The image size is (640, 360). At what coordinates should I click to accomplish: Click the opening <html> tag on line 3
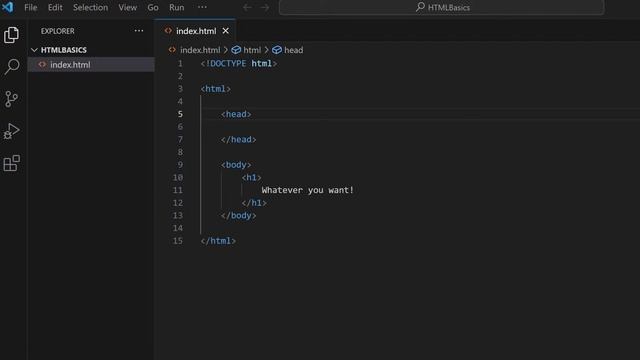[x=216, y=89]
